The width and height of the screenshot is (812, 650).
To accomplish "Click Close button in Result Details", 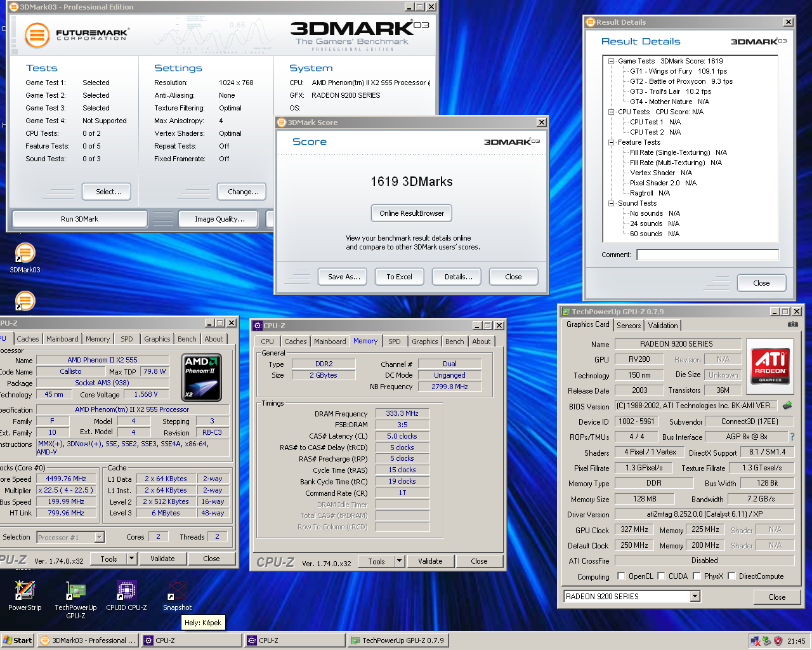I will [x=761, y=283].
